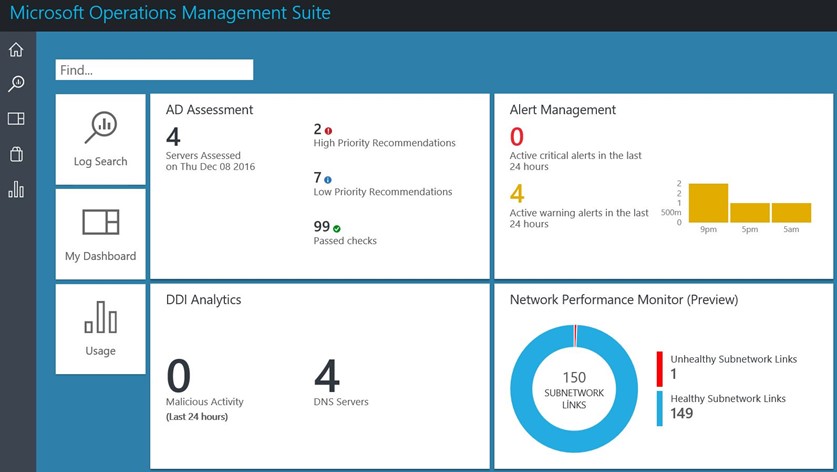Viewport: 837px width, 472px height.
Task: Open My Dashboard icon in sidebar
Action: 16,119
